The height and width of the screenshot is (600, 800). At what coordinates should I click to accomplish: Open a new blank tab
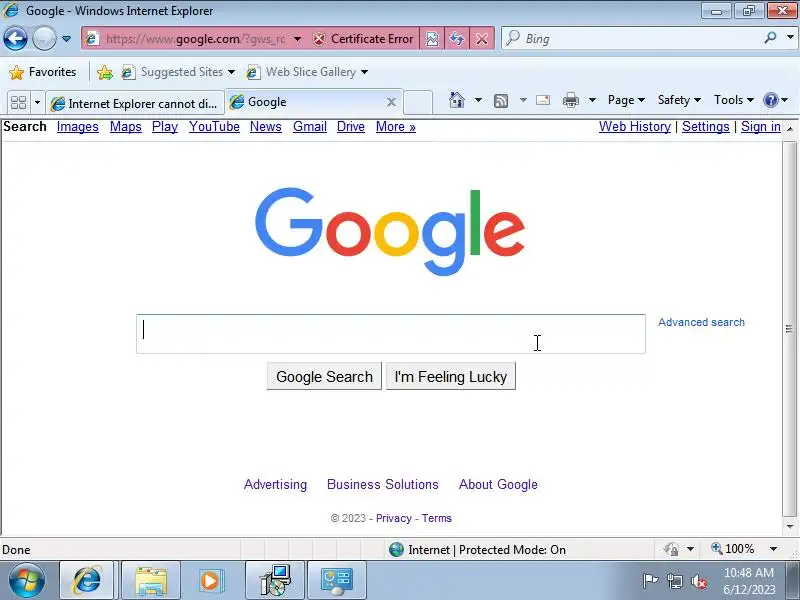tap(418, 103)
